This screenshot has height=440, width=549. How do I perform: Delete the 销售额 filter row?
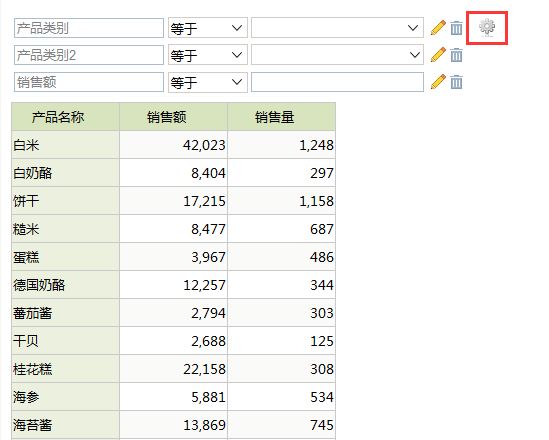click(456, 82)
